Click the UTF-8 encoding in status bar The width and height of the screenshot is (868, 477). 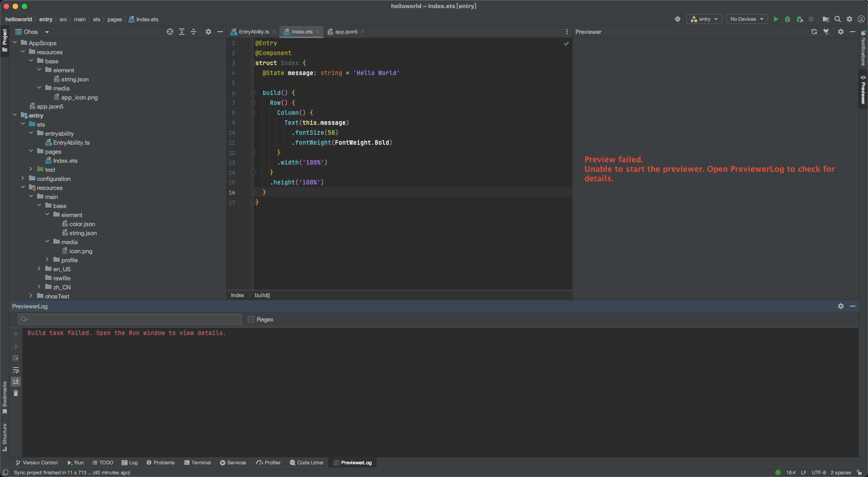pyautogui.click(x=819, y=472)
